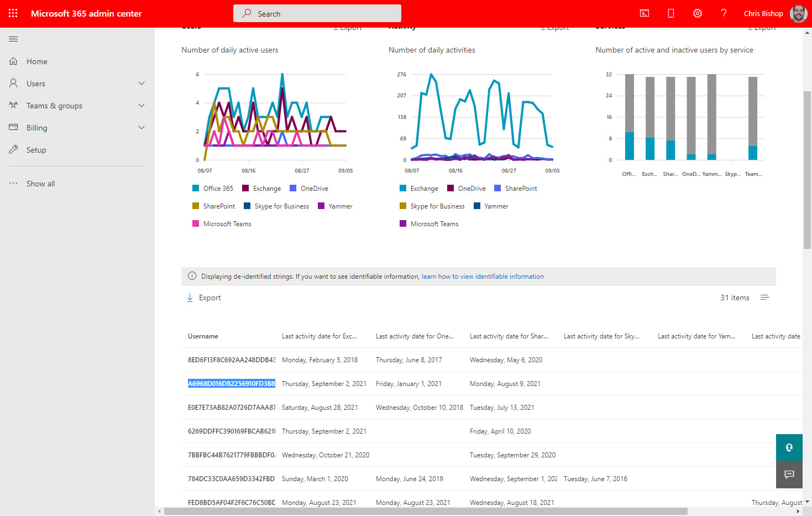The image size is (812, 516).
Task: Sort by Last activity date for OneDrive column
Action: [x=415, y=336]
